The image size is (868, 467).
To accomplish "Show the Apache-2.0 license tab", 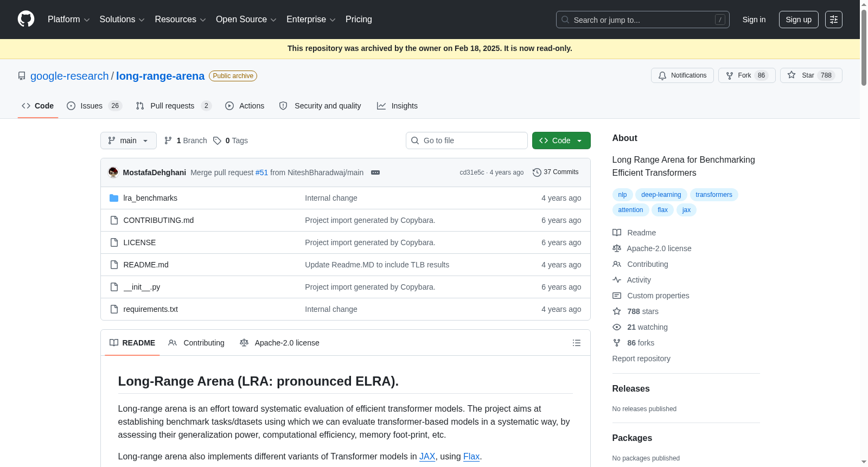I will pos(279,343).
